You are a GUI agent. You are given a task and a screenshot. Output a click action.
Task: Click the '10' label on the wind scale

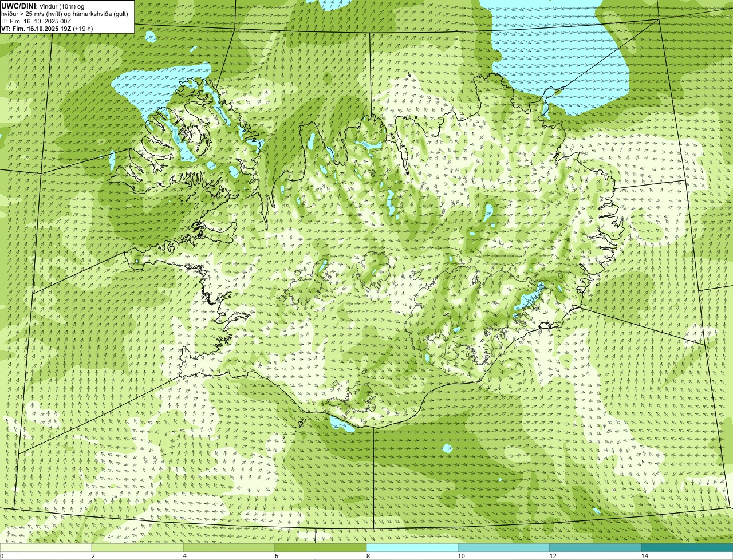(461, 556)
